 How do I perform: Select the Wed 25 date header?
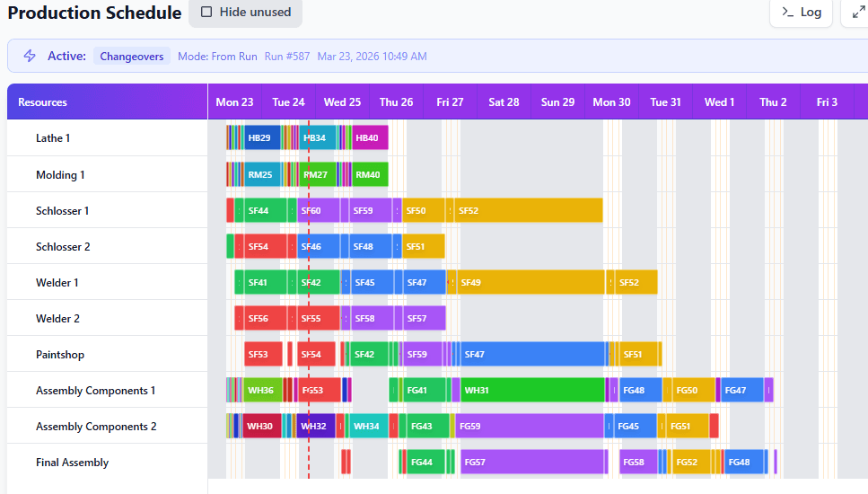click(342, 101)
